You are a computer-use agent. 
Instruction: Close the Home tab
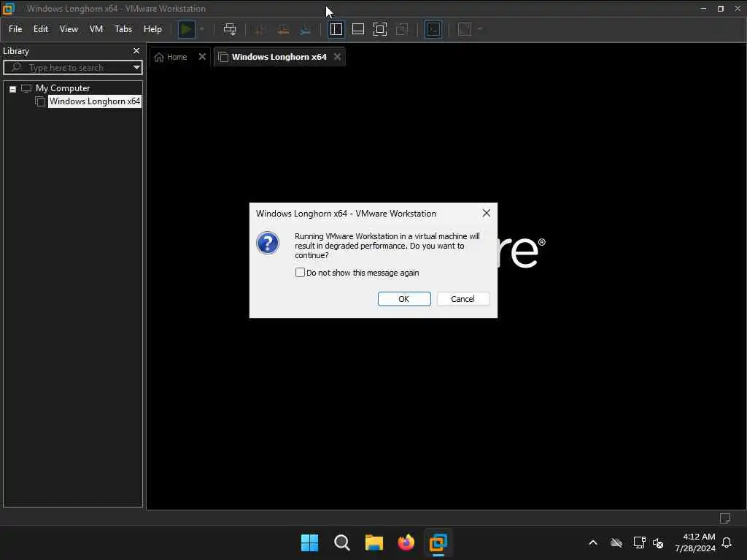tap(202, 57)
